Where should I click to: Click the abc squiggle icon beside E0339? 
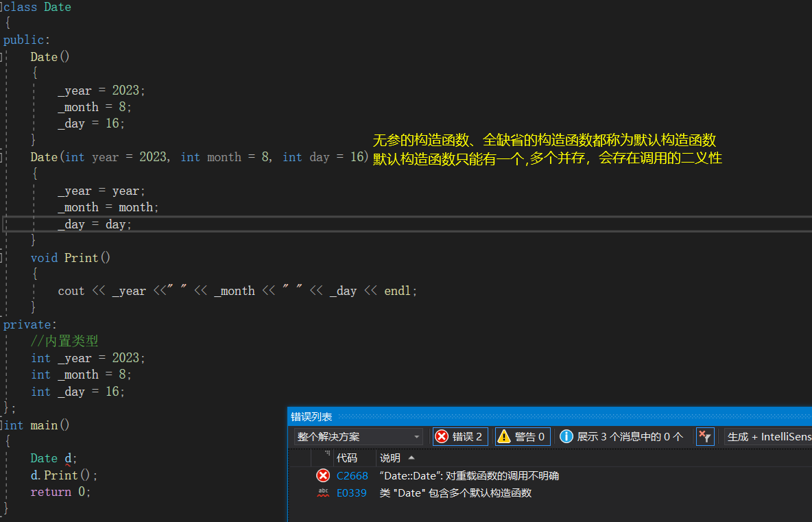click(322, 493)
